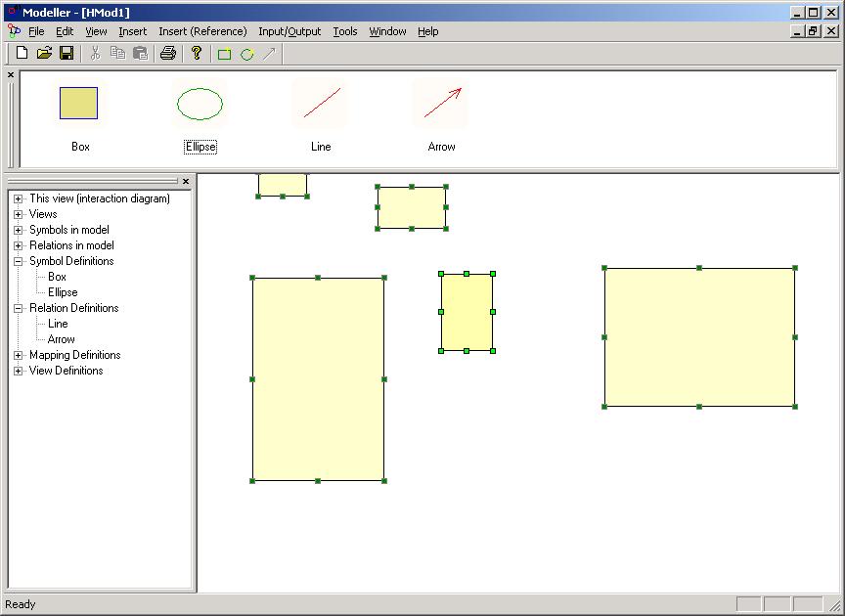Select the View Definitions tree label

coord(66,371)
